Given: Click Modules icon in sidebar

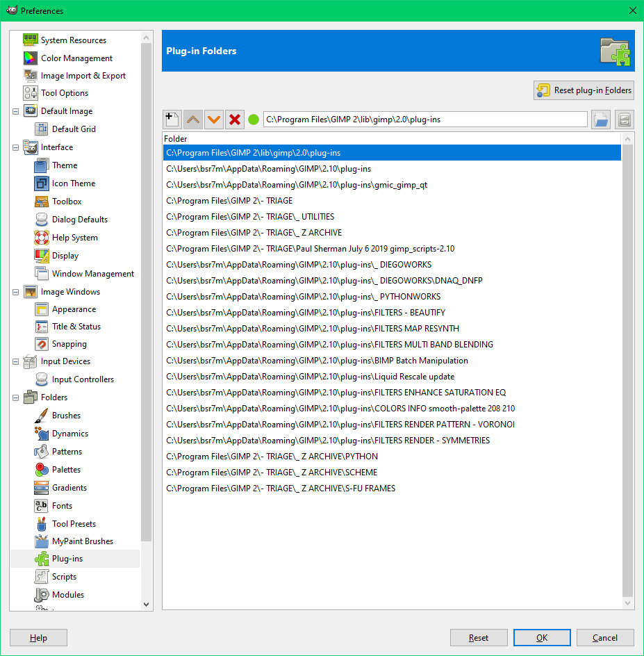Looking at the screenshot, I should coord(42,595).
